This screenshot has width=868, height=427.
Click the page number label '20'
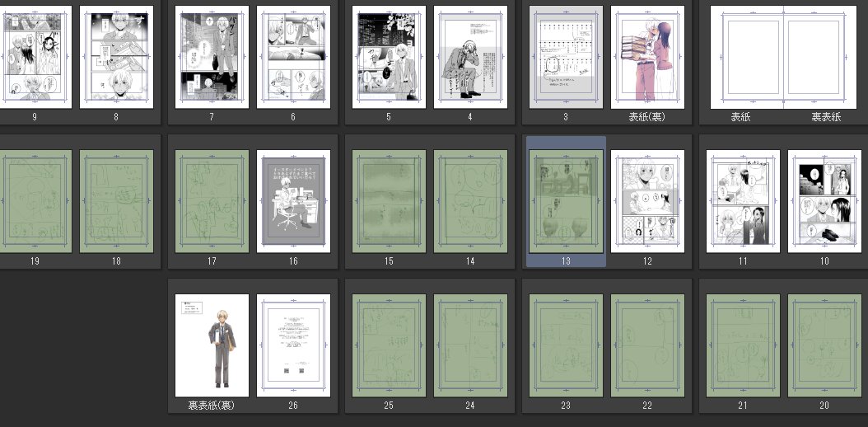[x=825, y=406]
